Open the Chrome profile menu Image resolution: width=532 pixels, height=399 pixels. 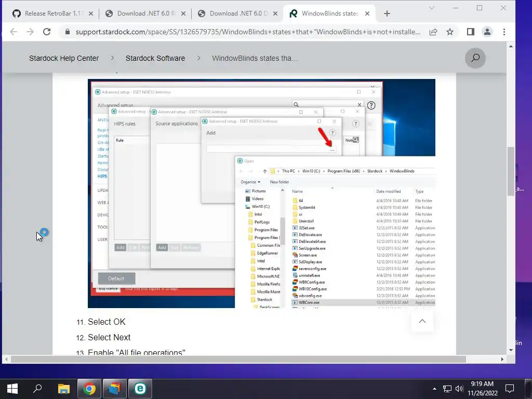coord(487,32)
